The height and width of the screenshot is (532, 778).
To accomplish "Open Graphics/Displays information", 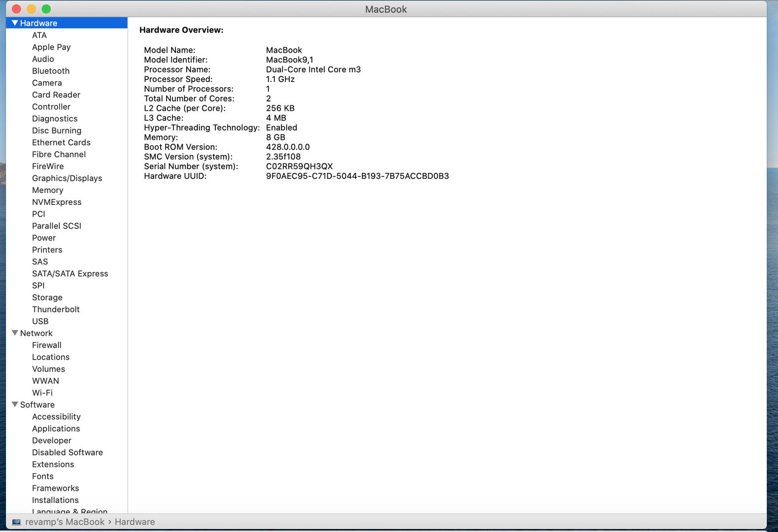I will point(67,178).
